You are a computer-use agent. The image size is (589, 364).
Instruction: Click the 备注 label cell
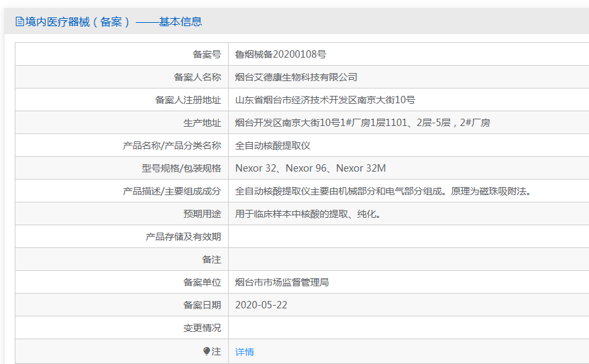click(121, 259)
